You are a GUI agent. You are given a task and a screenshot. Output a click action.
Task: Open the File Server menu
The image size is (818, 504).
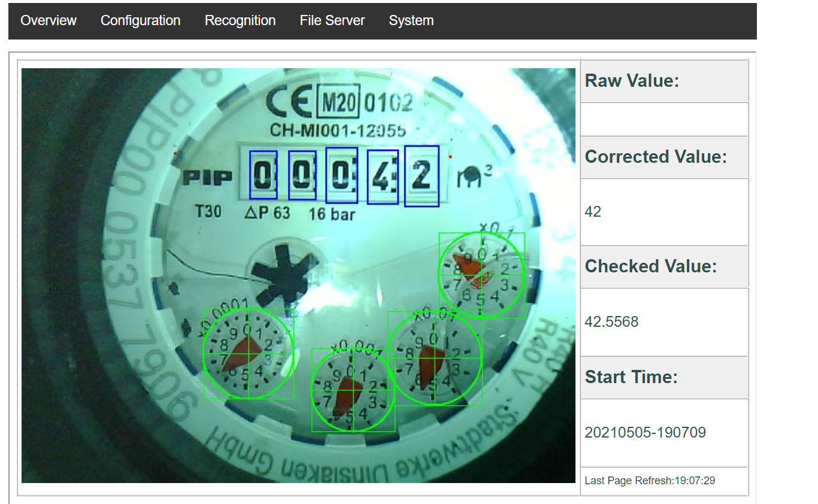332,20
